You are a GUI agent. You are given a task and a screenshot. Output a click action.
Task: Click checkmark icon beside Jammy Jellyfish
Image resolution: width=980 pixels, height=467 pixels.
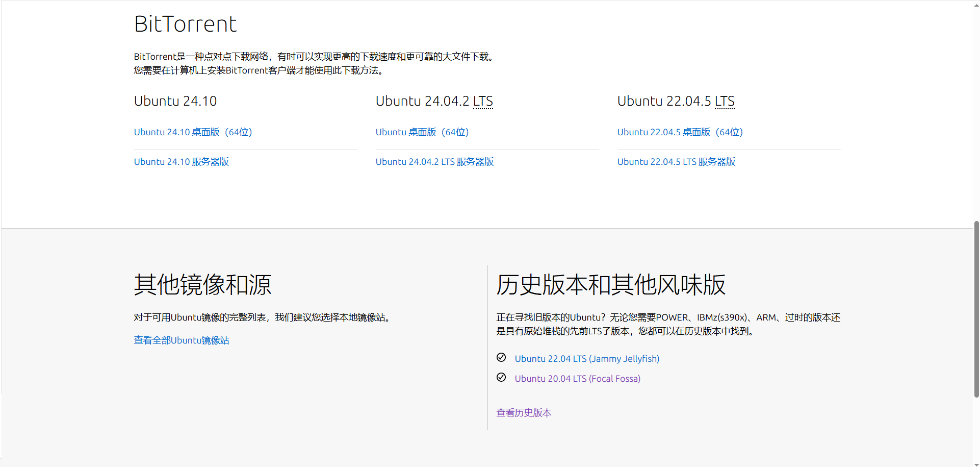click(x=501, y=357)
